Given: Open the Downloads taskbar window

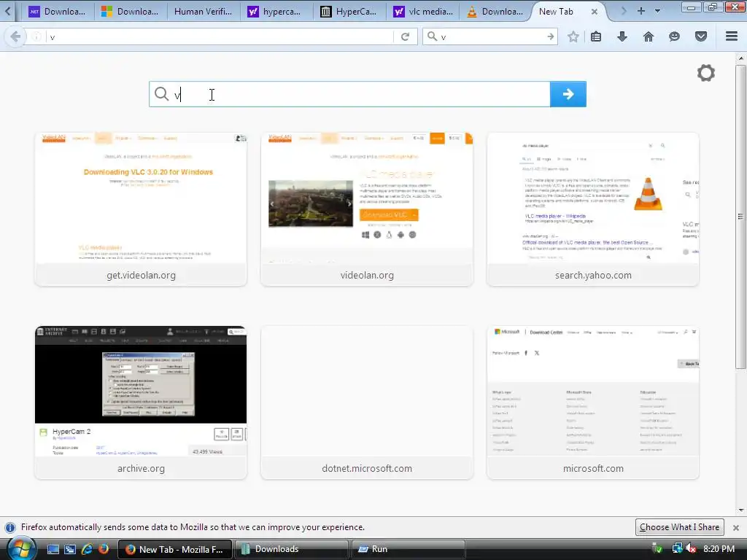Looking at the screenshot, I should (291, 549).
